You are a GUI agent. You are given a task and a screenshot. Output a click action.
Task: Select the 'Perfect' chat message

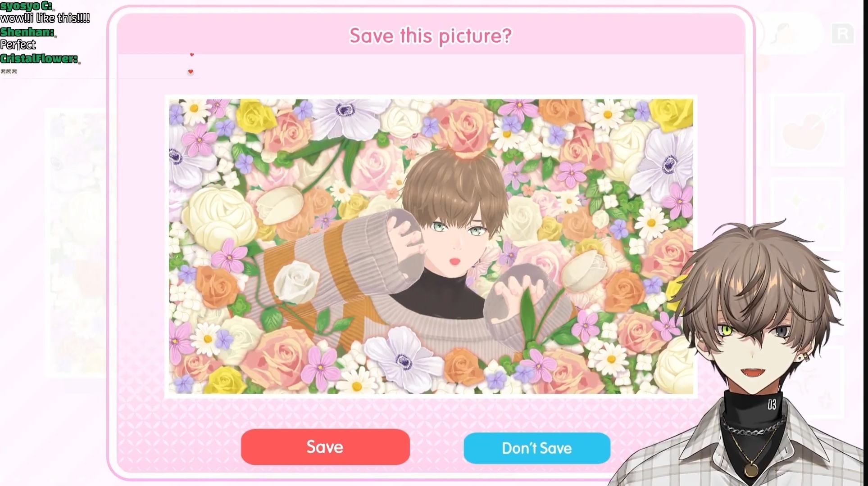pos(18,45)
